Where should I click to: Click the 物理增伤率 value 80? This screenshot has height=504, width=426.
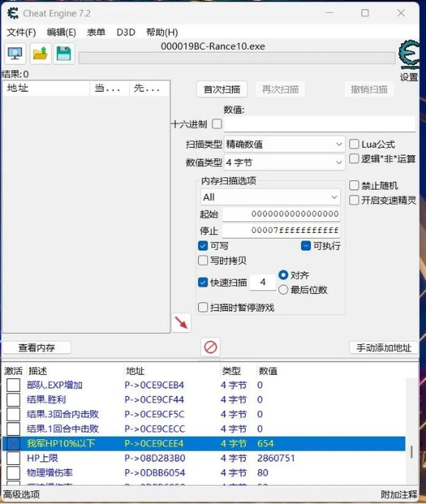263,473
